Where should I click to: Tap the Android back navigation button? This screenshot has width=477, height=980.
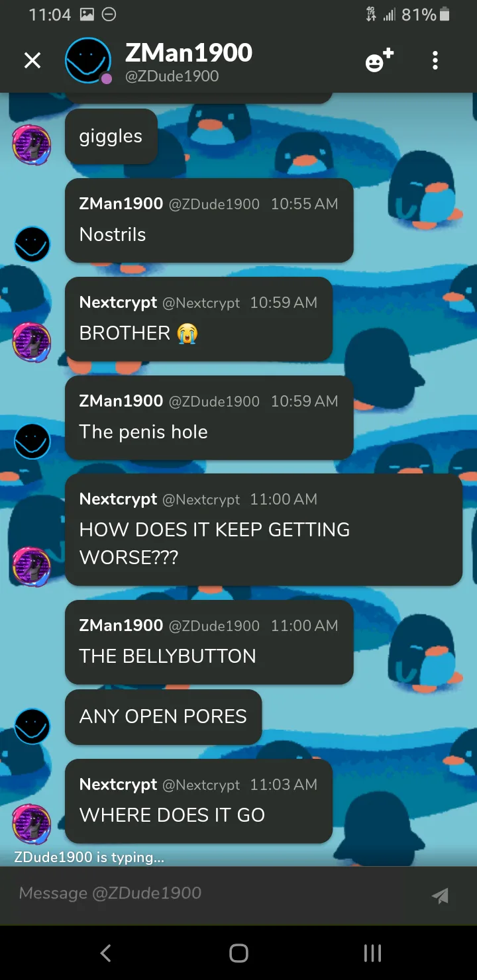tap(105, 953)
